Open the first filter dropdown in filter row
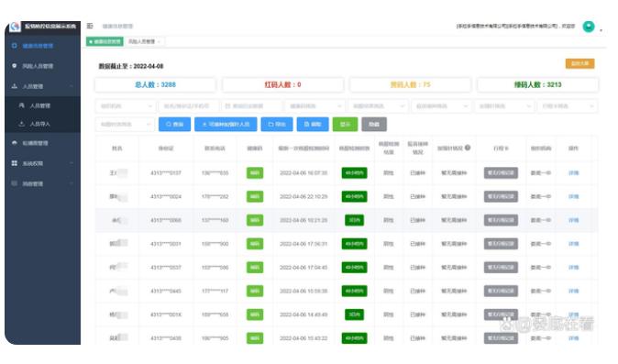The height and width of the screenshot is (364, 618). [125, 106]
